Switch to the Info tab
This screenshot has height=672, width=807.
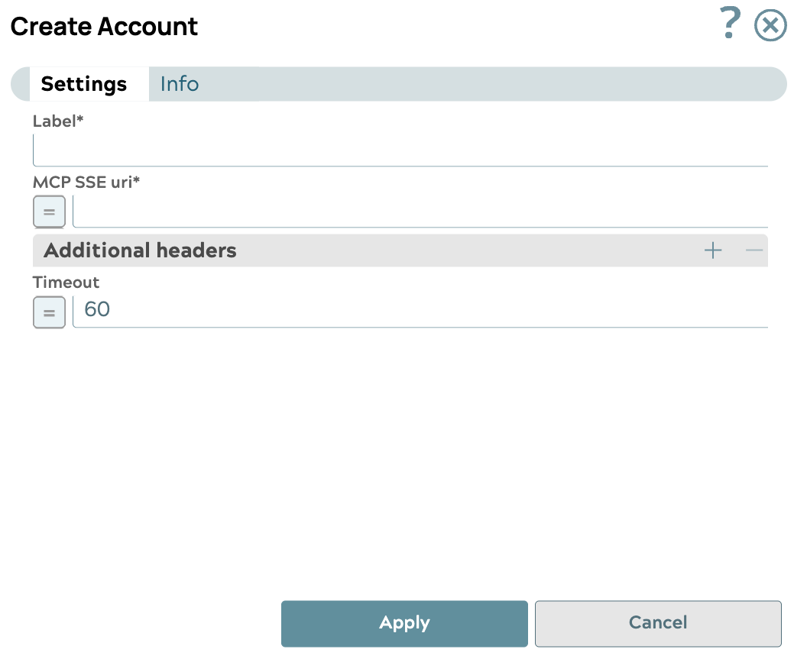click(x=179, y=84)
